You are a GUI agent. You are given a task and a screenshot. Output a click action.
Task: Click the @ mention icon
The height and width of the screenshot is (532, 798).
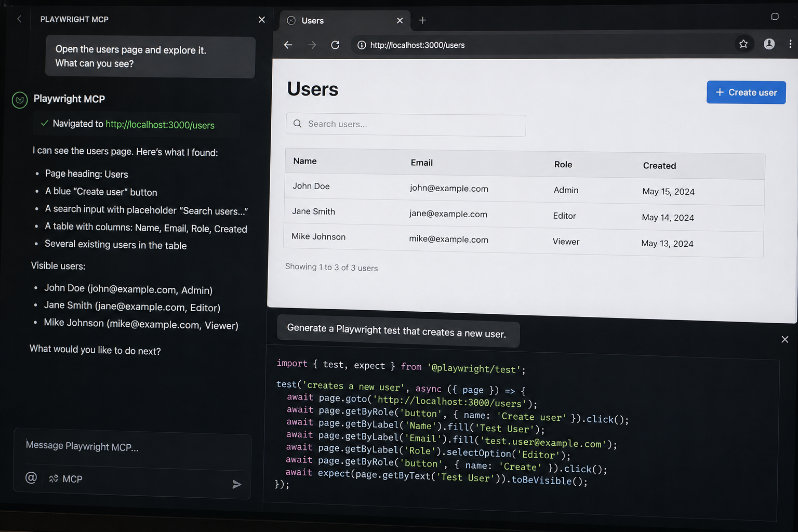31,477
